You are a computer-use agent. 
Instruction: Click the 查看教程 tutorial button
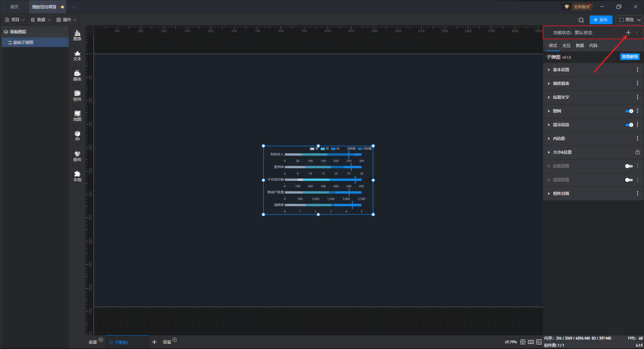630,57
